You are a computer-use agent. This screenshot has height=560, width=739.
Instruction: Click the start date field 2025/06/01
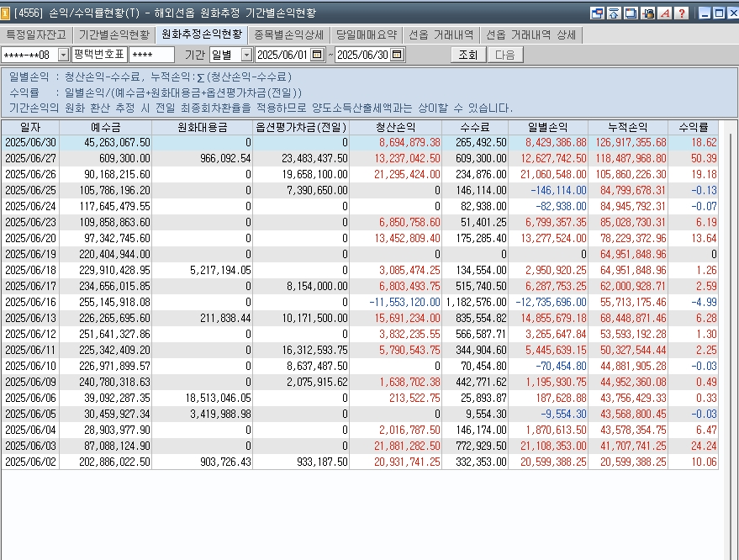coord(283,55)
